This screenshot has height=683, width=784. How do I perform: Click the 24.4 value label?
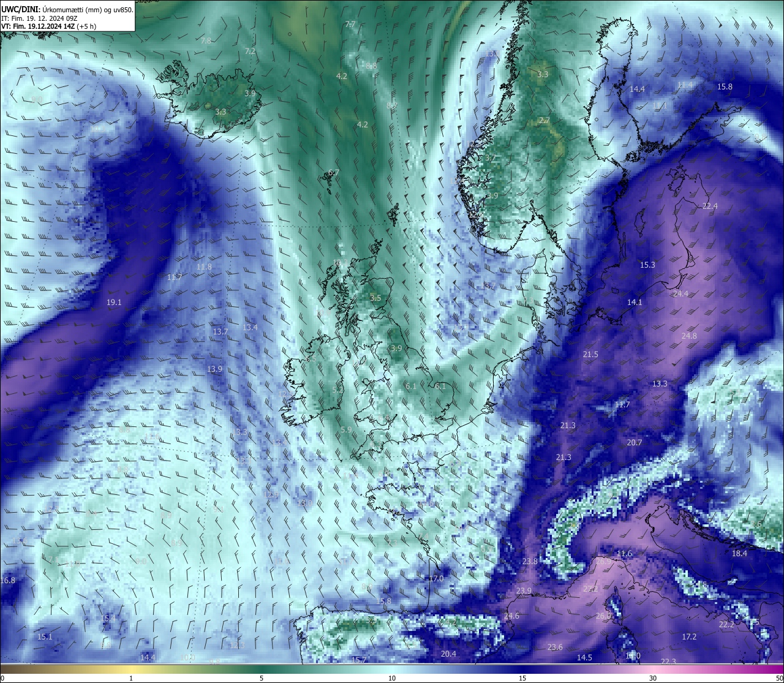680,293
